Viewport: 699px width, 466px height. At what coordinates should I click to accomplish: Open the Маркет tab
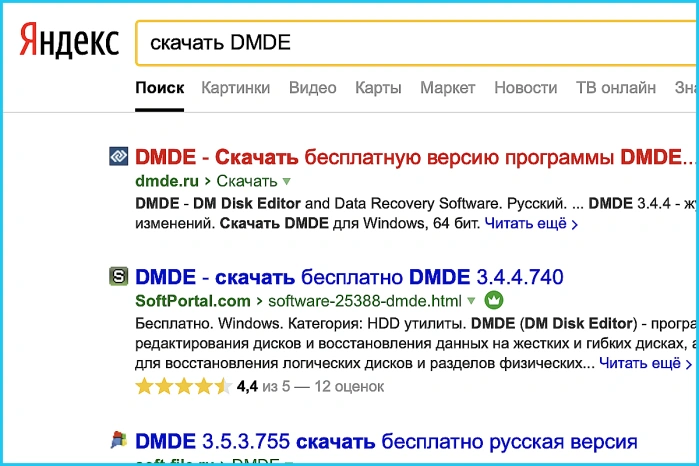click(x=448, y=88)
